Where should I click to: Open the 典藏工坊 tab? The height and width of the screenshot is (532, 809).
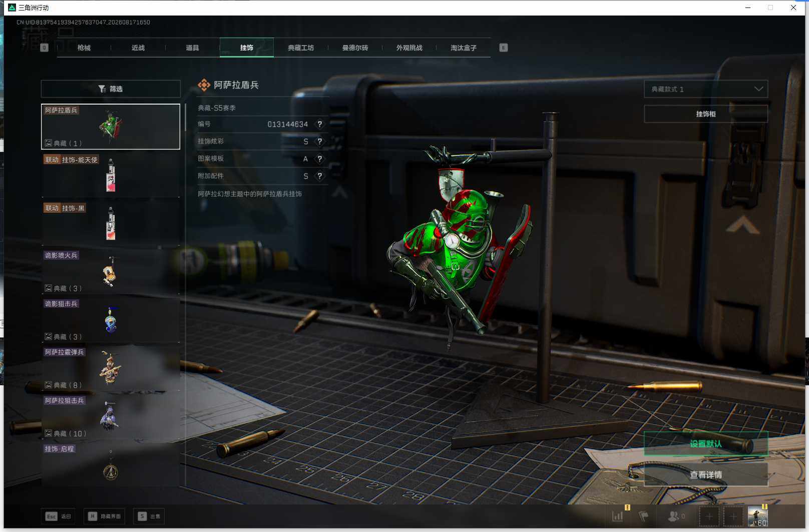[301, 48]
